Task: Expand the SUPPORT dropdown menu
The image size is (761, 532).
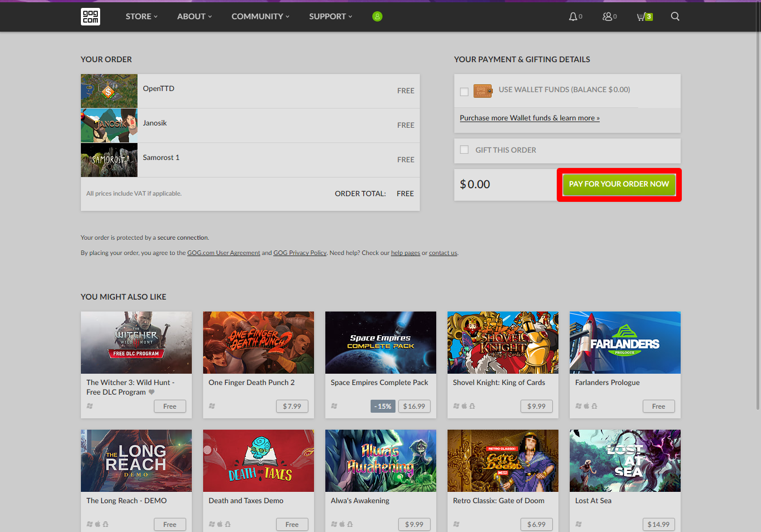Action: (x=330, y=16)
